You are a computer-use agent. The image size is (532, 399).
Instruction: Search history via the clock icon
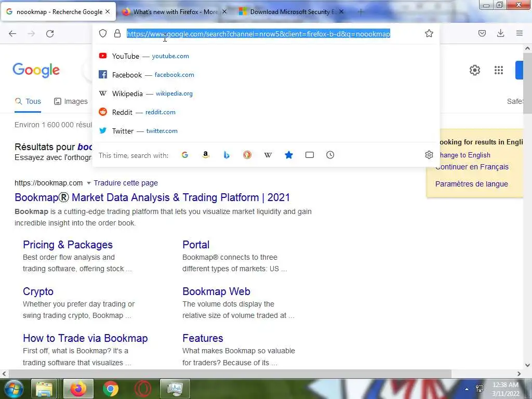pos(330,155)
